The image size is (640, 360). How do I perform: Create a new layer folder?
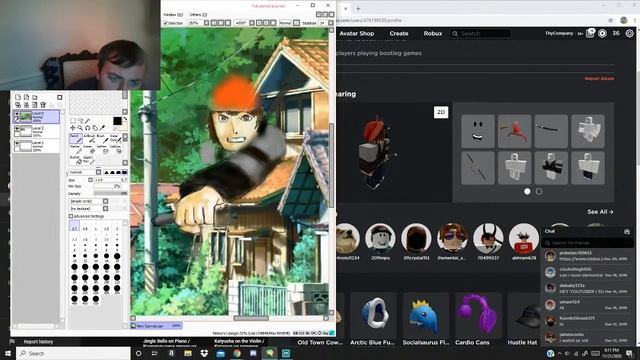[x=35, y=97]
